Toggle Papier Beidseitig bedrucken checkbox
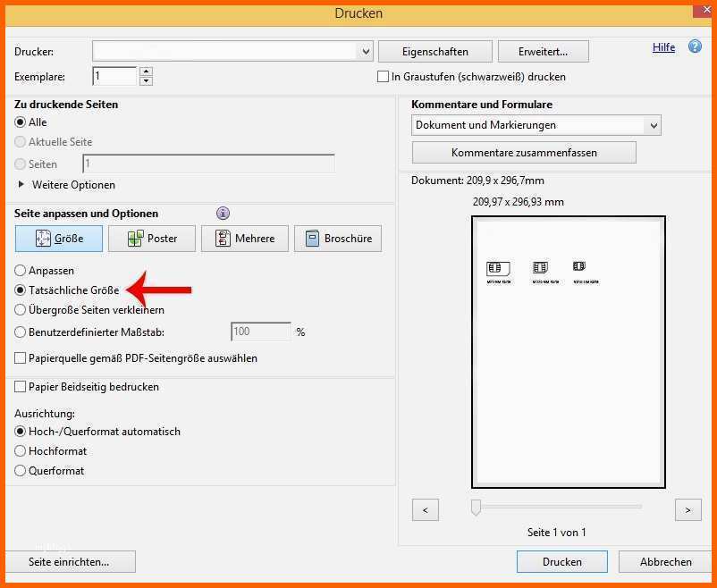The image size is (717, 588). pyautogui.click(x=21, y=387)
